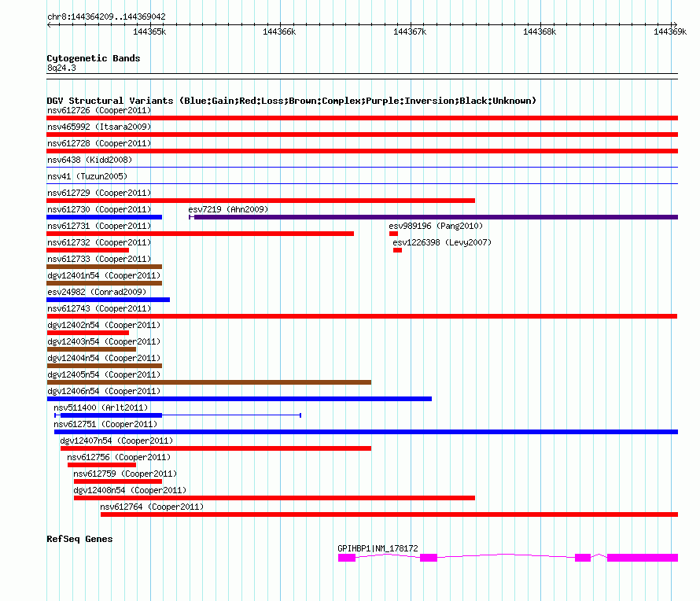This screenshot has width=700, height=601.
Task: Open the GPIHBP1|NM_178172 gene label
Action: coord(378,548)
